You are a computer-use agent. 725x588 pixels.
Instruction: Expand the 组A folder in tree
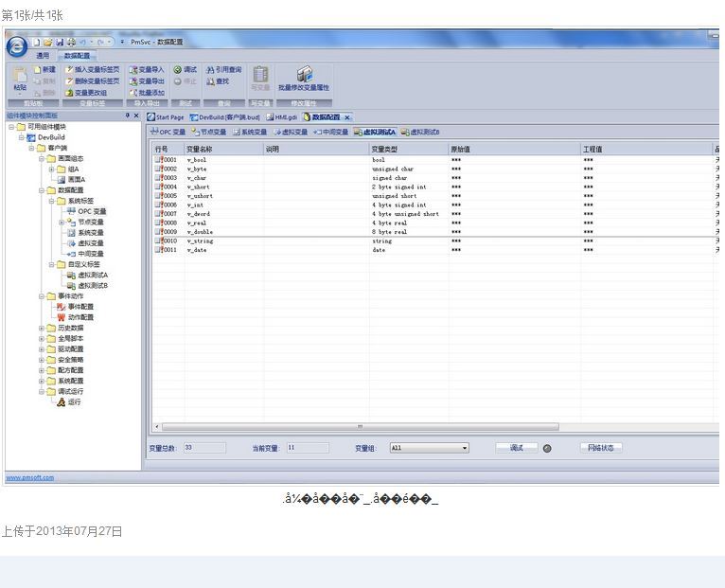(x=52, y=169)
